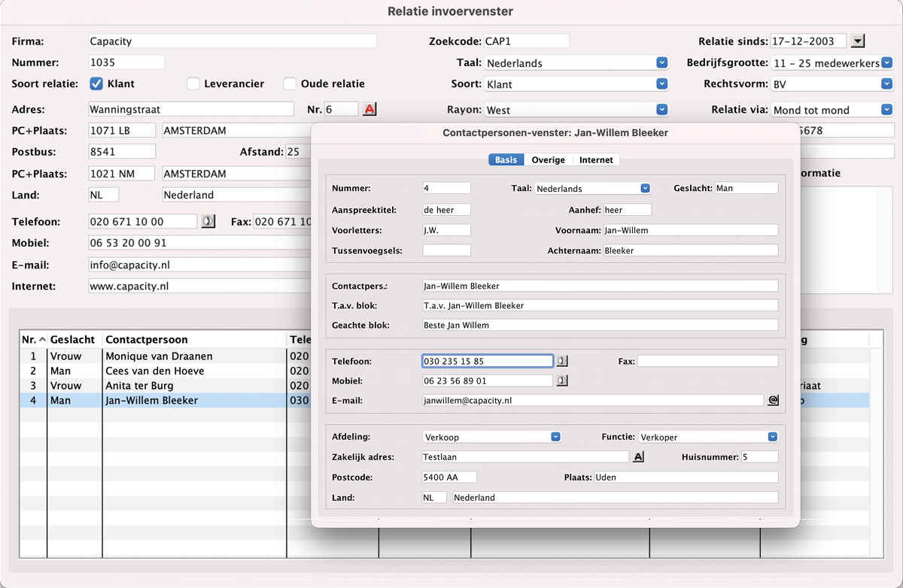Click the Postbus field showing 8541
Screen dimensions: 903x588
point(122,152)
